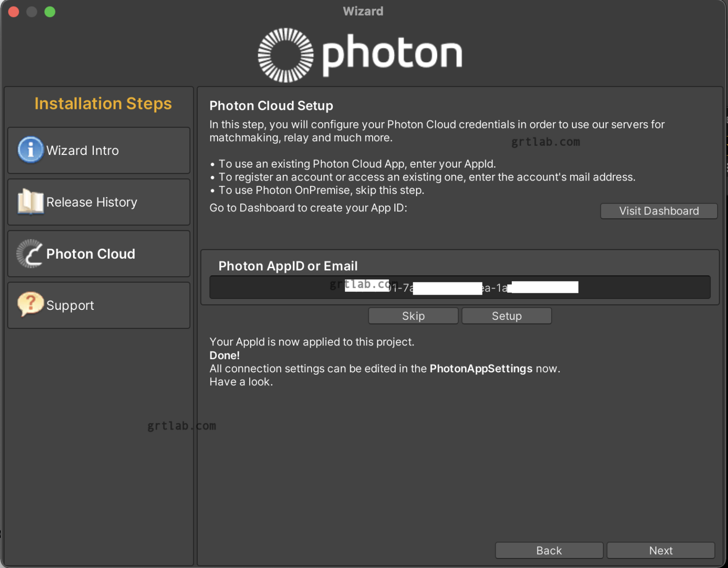Click the Installation Steps heading
728x568 pixels.
[103, 103]
